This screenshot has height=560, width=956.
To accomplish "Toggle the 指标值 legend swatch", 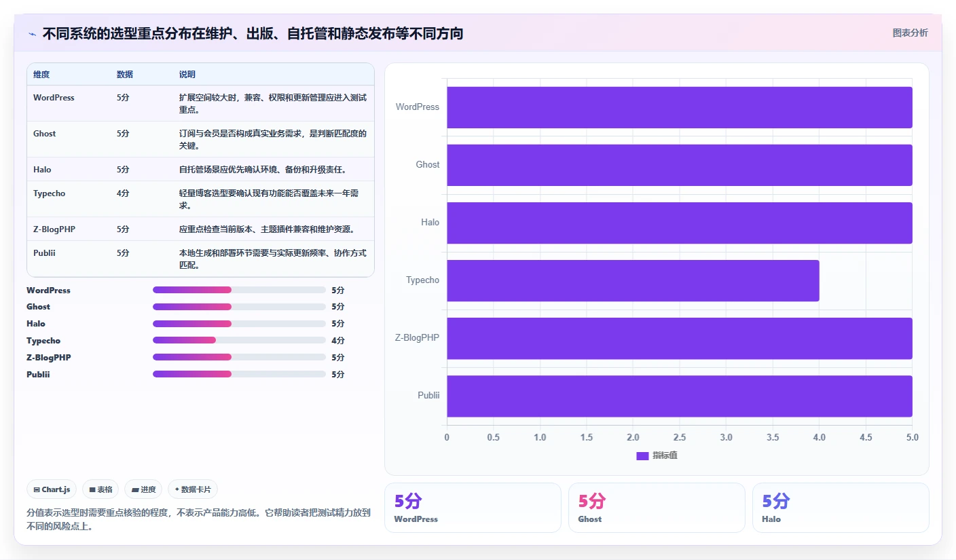I will tap(642, 455).
